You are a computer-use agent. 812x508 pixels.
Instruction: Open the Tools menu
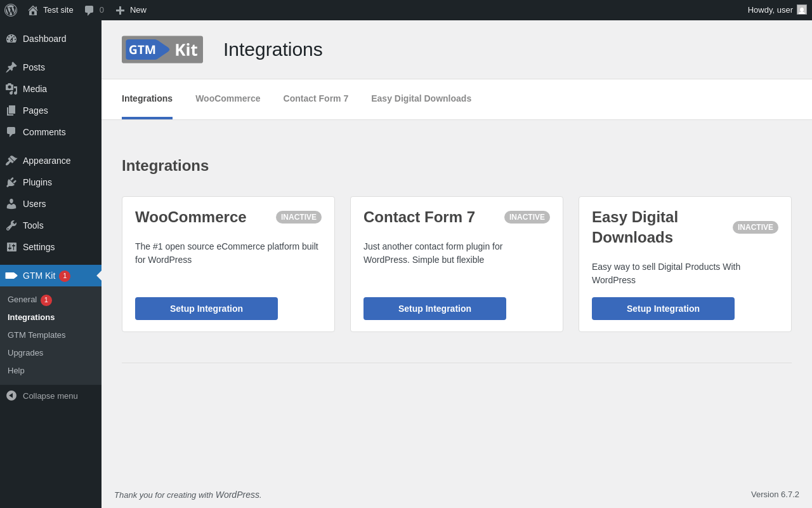coord(51,225)
